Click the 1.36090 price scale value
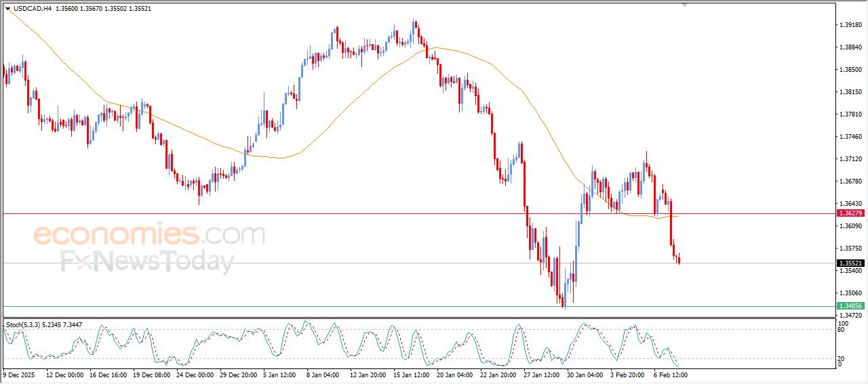 850,226
